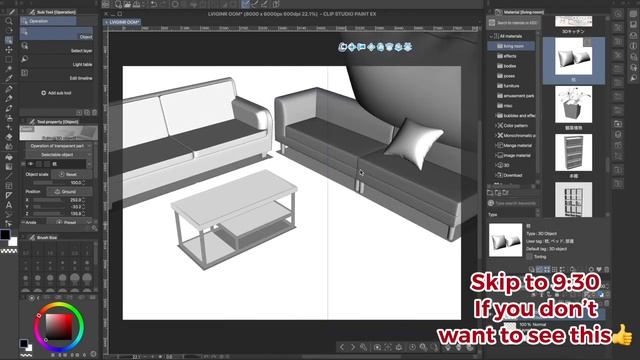Viewport: 640px width, 360px height.
Task: Select the Fill bucket tool
Action: pos(9,157)
